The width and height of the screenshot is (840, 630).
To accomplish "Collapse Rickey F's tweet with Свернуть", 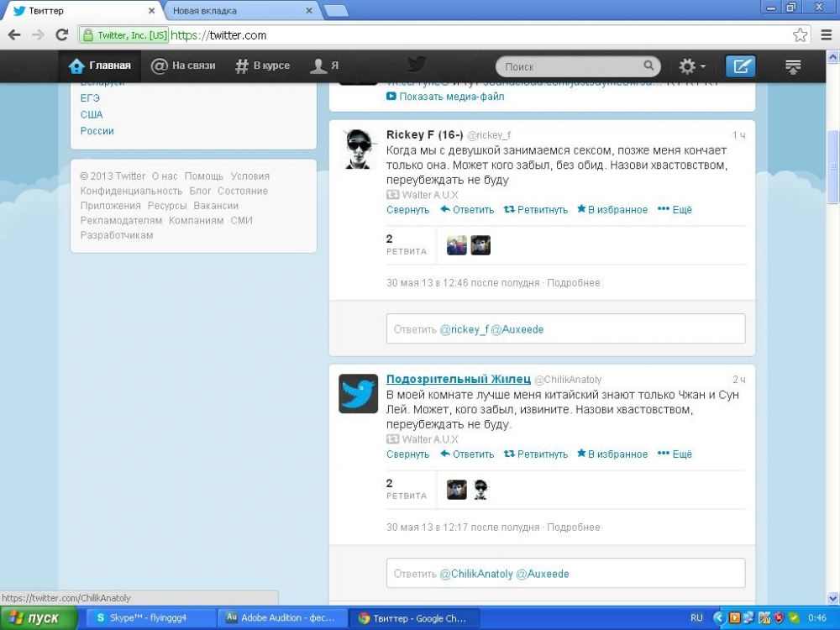I will coord(407,210).
